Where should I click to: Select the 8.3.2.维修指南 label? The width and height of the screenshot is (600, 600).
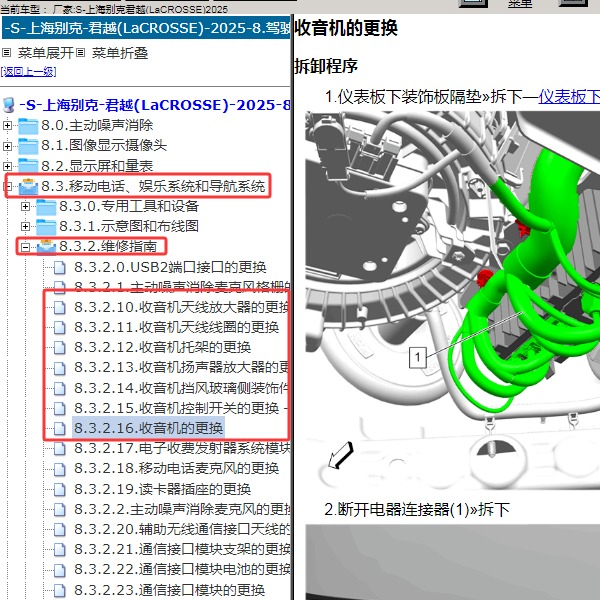tap(108, 247)
